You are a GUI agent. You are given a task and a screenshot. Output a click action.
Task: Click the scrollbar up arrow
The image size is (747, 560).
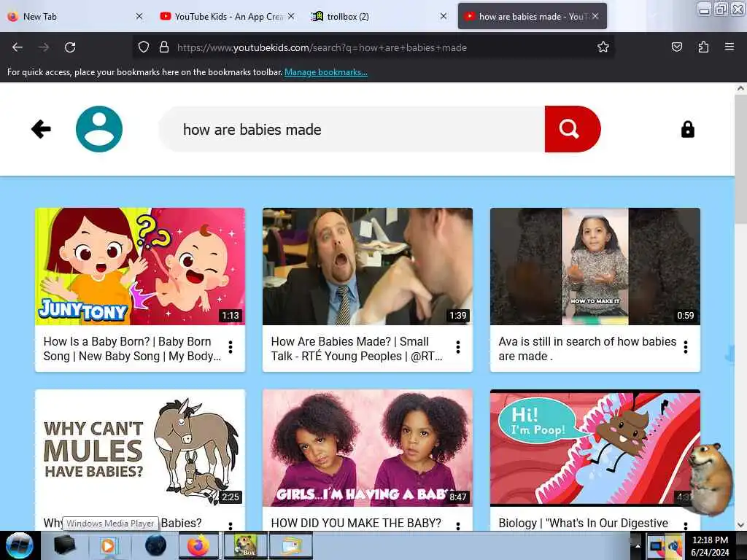[x=740, y=88]
